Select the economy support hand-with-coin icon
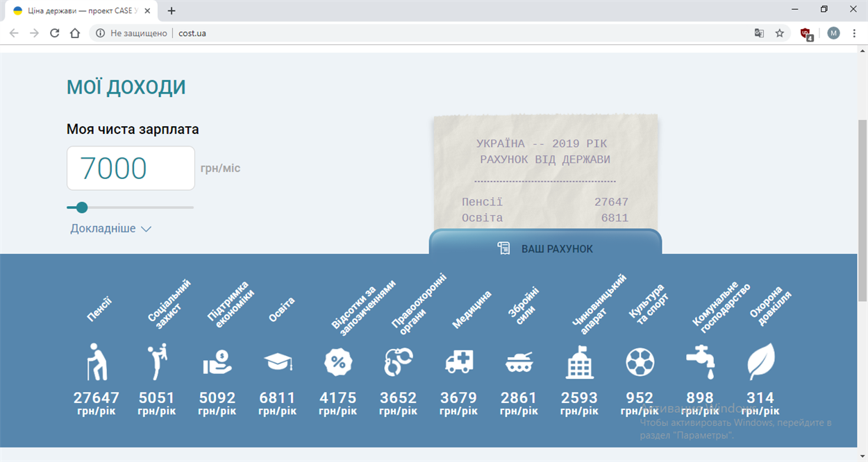The height and width of the screenshot is (462, 868). (217, 361)
